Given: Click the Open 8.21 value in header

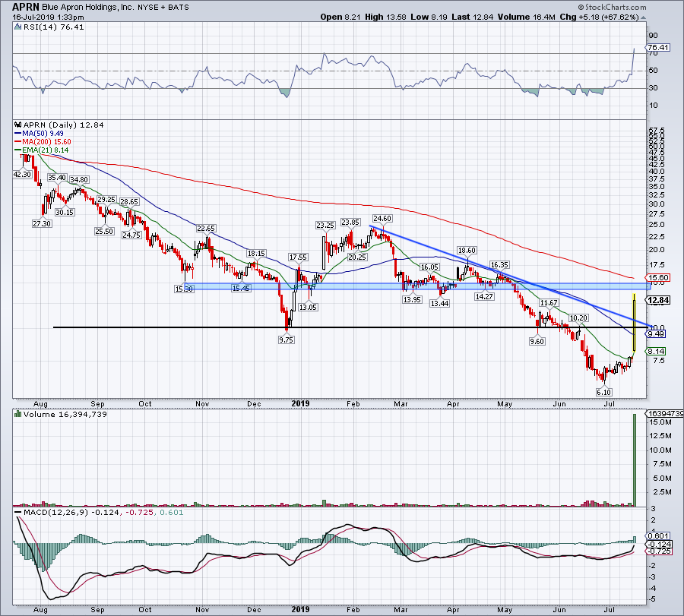Looking at the screenshot, I should (x=340, y=17).
